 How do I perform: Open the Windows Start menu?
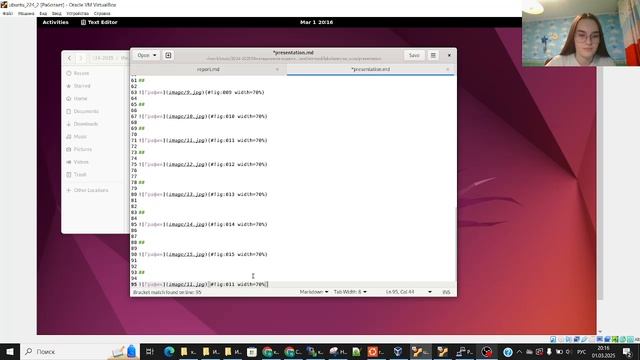(10, 351)
